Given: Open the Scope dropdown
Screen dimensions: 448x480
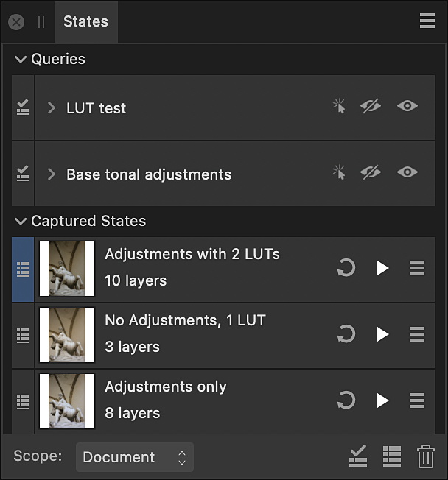Looking at the screenshot, I should [x=134, y=457].
